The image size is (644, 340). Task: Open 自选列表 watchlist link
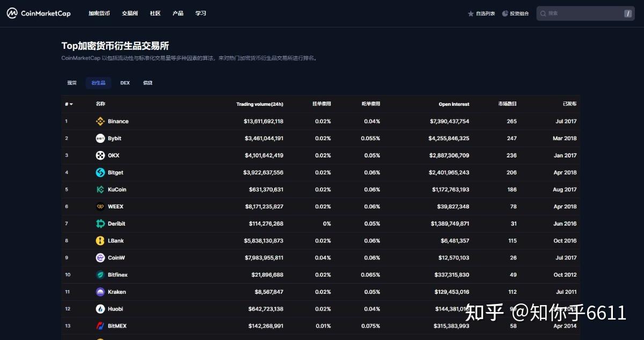point(485,13)
